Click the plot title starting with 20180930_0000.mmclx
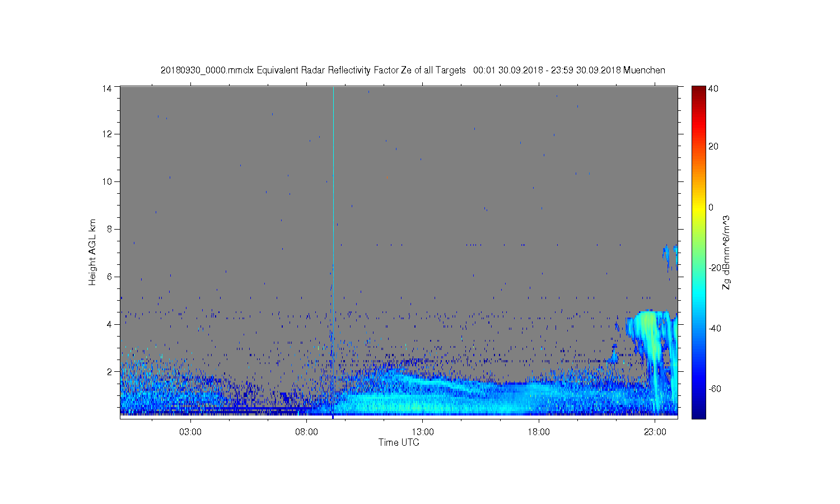 tap(413, 70)
